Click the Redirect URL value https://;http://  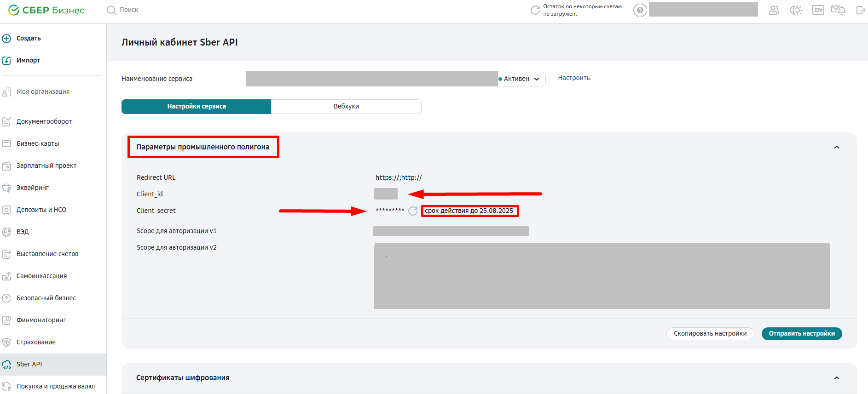tap(399, 177)
